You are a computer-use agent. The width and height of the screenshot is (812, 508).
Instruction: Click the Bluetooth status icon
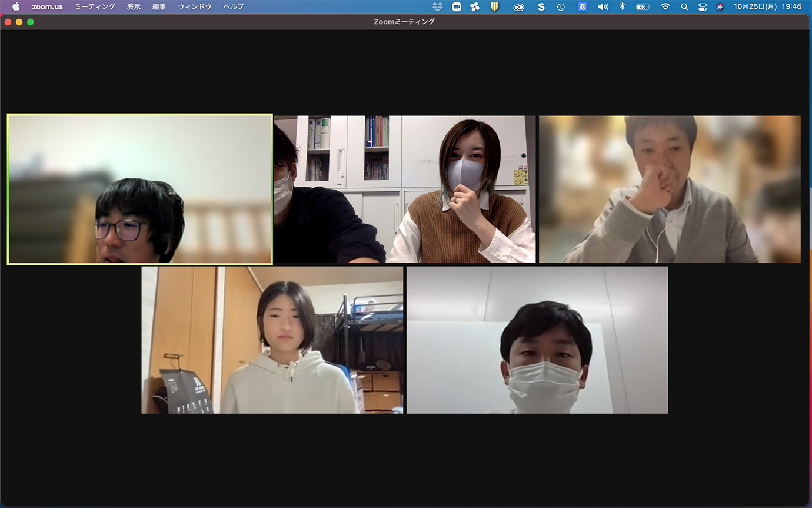click(x=622, y=6)
